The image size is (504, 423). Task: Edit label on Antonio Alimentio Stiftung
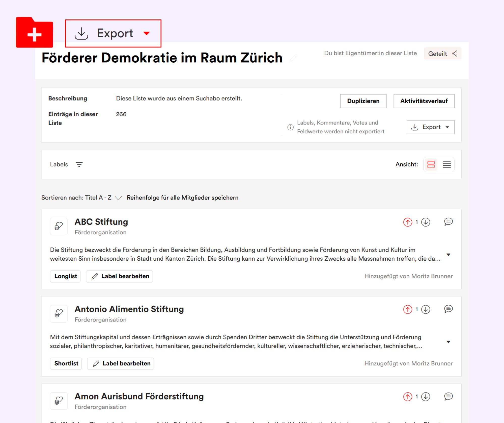[x=121, y=364]
